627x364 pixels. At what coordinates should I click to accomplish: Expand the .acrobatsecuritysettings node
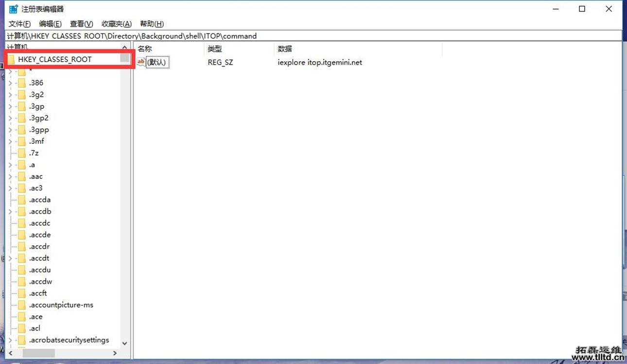(x=10, y=340)
